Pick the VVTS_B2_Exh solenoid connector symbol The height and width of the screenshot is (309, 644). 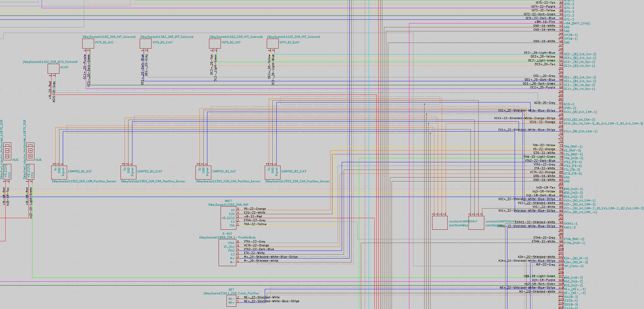coord(272,44)
